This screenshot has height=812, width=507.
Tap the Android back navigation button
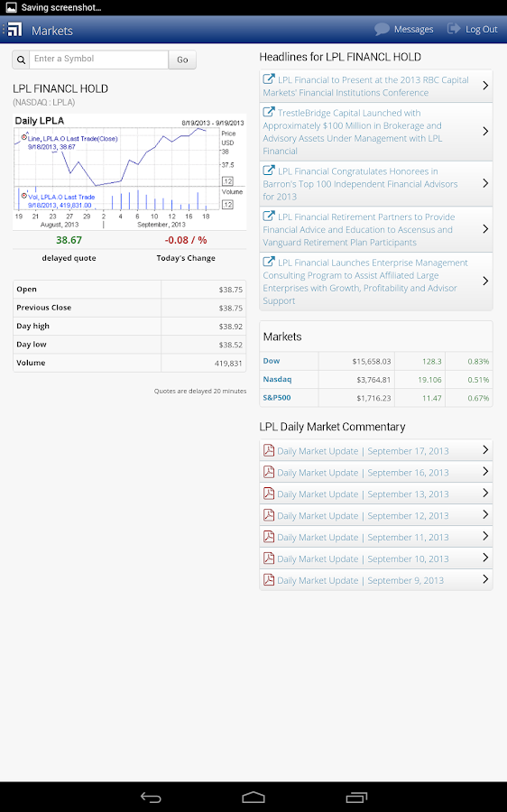click(151, 798)
